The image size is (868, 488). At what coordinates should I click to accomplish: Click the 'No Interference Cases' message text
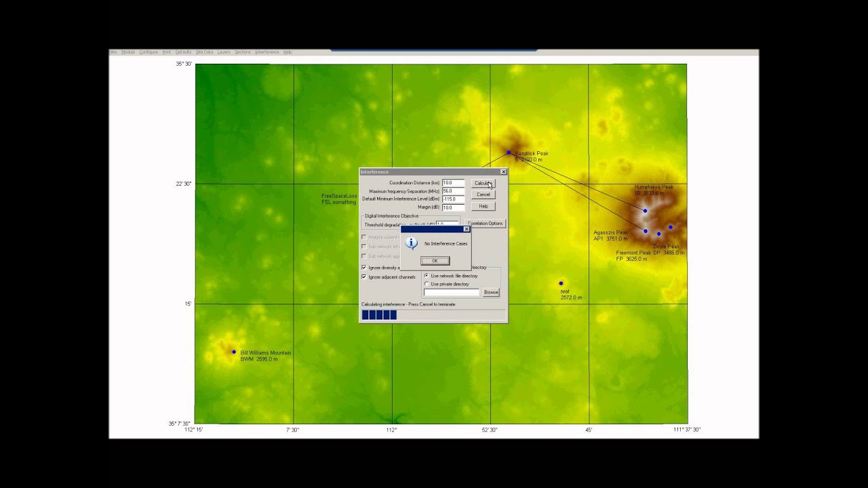point(446,243)
